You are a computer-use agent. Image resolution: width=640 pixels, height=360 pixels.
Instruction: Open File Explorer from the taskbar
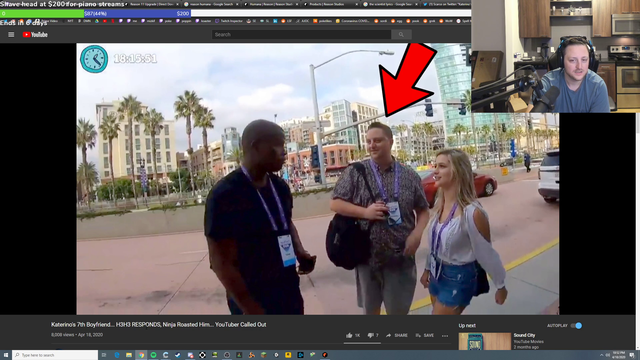[129, 355]
